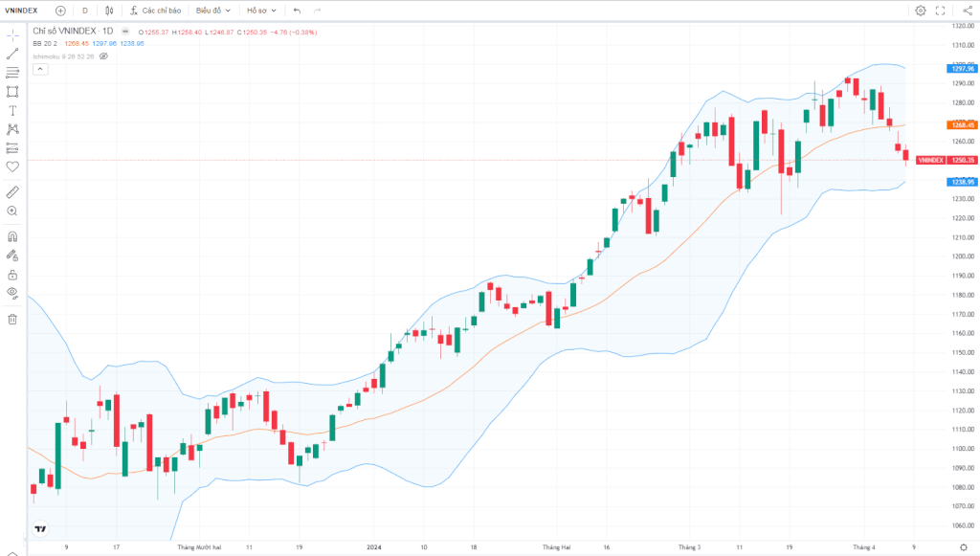Viewport: 980px width, 556px height.
Task: Click the blue 1297.96 upper band label
Action: pos(963,69)
